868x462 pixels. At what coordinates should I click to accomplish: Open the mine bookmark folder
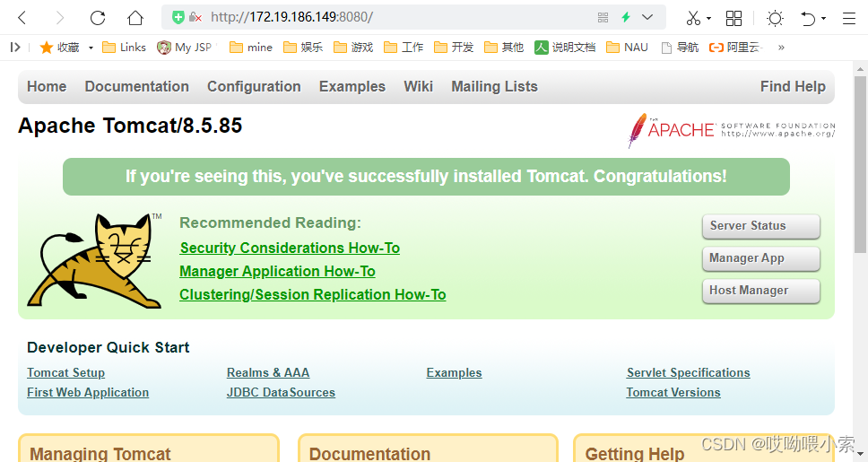251,47
